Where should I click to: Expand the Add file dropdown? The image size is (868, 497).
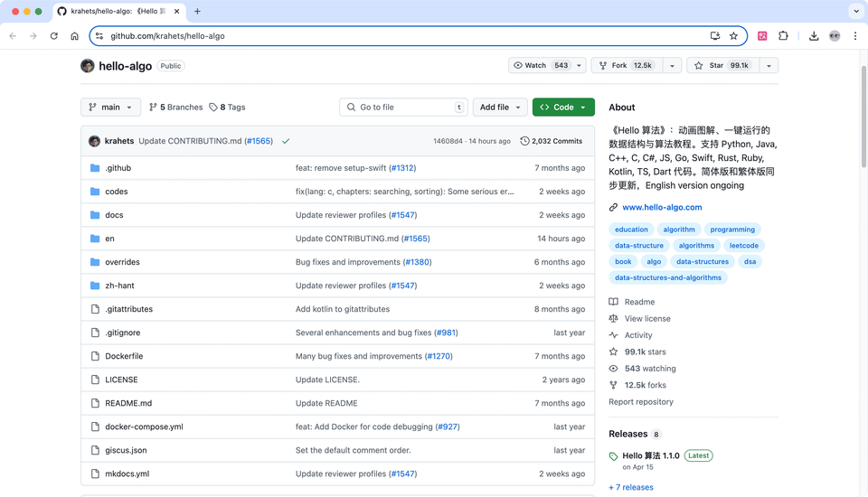pyautogui.click(x=501, y=107)
